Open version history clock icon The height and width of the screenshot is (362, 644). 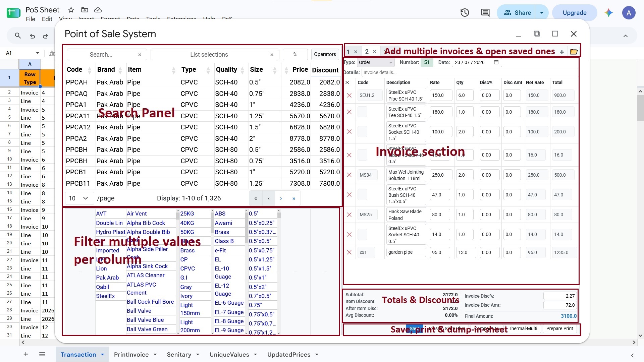(x=465, y=13)
